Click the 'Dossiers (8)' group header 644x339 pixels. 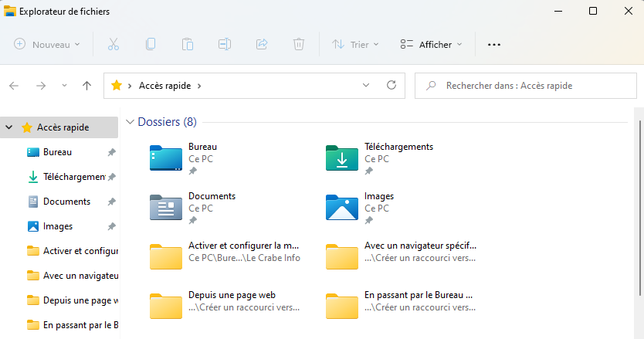coord(167,122)
